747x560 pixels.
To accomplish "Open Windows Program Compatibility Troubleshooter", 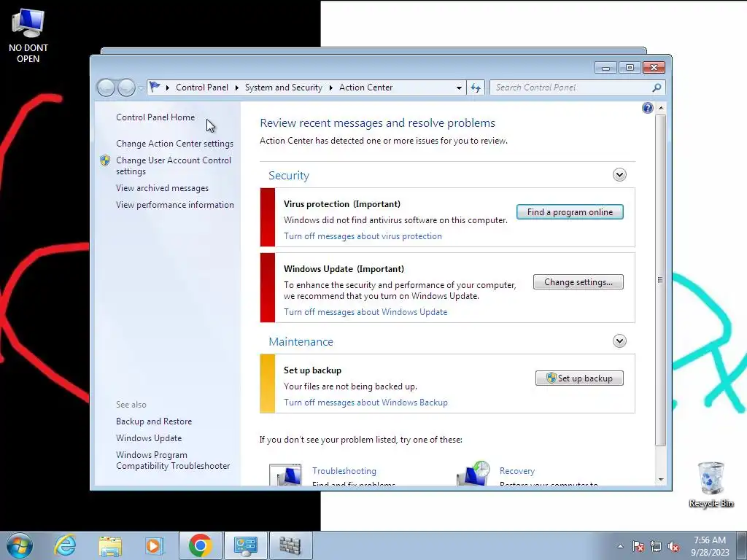I will (173, 461).
